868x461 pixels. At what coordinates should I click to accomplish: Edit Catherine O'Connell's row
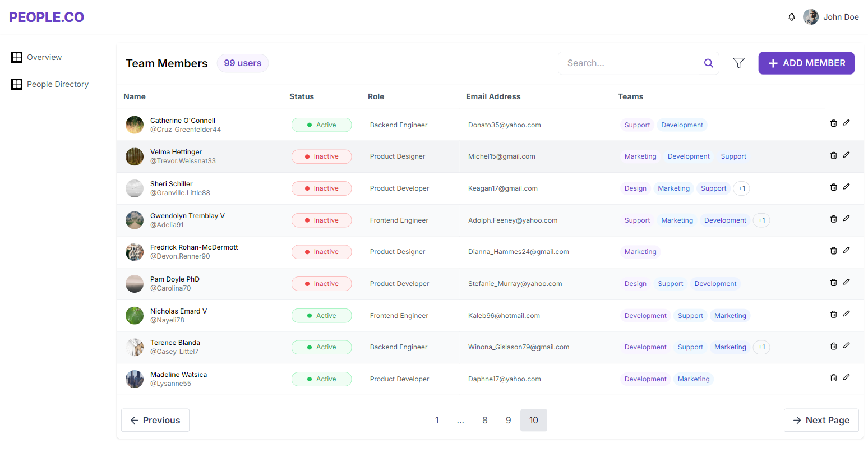click(847, 122)
